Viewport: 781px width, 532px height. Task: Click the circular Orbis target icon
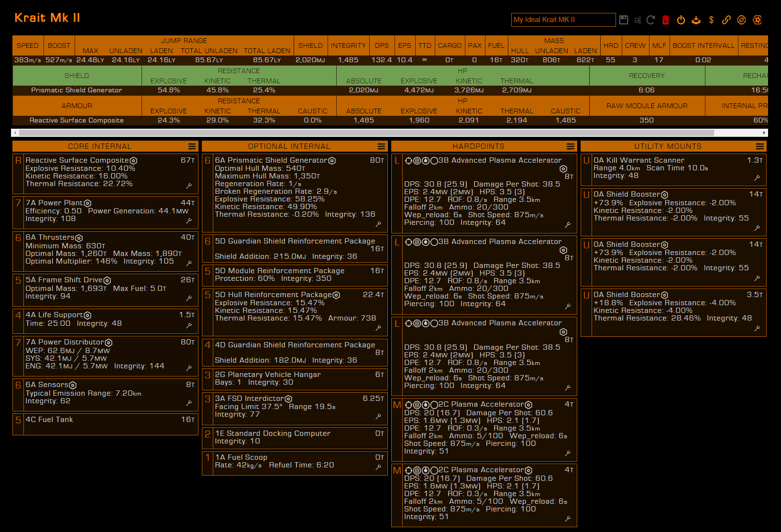point(742,20)
